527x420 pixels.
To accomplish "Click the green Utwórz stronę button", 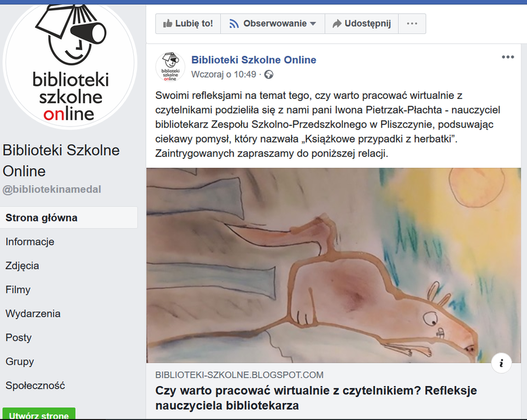I will pyautogui.click(x=39, y=415).
